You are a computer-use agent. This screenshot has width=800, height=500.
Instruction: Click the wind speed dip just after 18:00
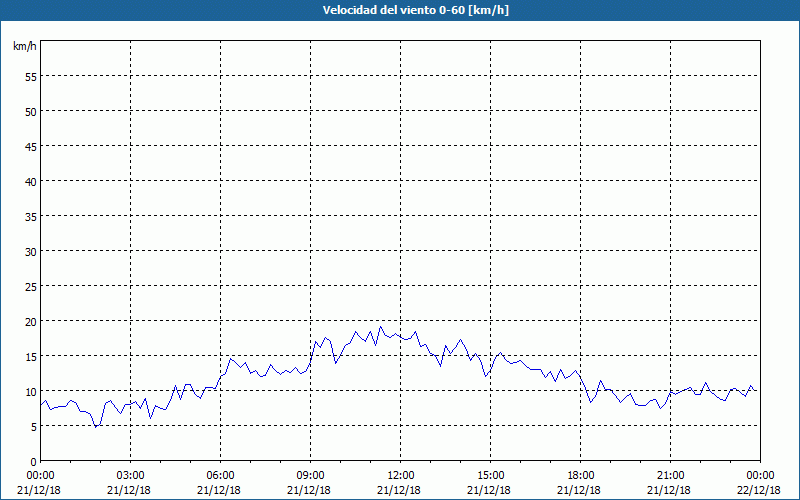[591, 403]
